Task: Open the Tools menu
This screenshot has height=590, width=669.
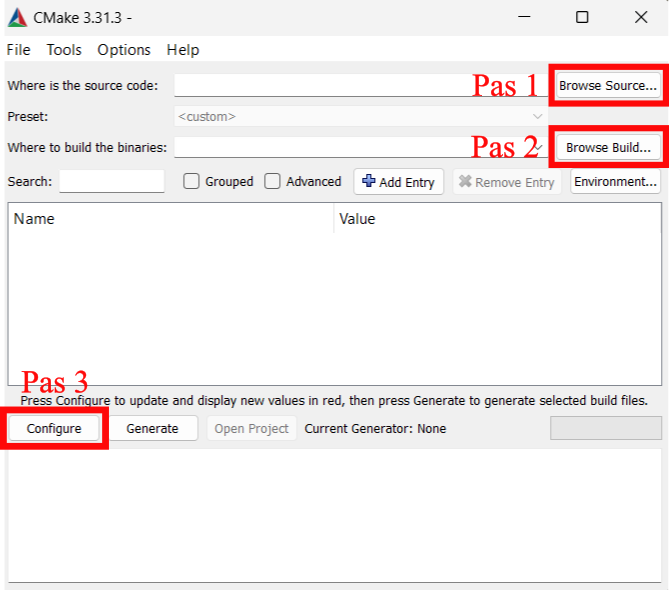Action: pos(64,50)
